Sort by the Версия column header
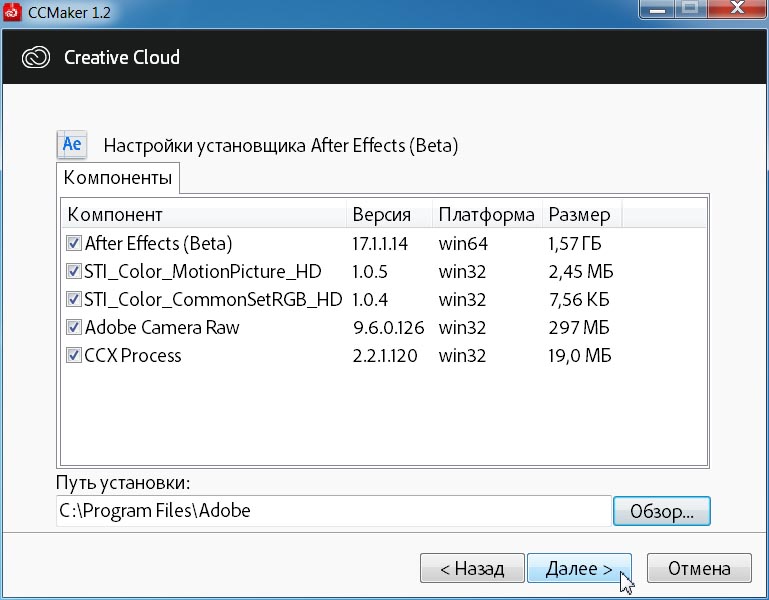 tap(389, 215)
